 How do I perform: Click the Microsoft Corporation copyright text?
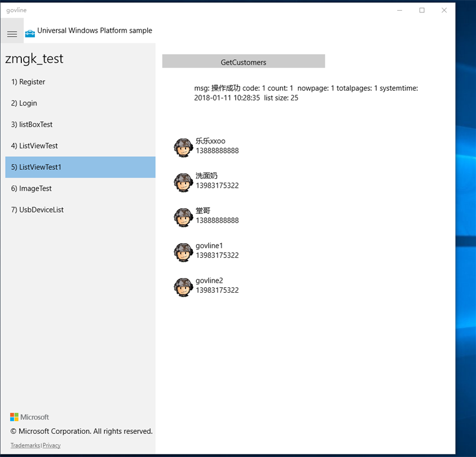81,431
